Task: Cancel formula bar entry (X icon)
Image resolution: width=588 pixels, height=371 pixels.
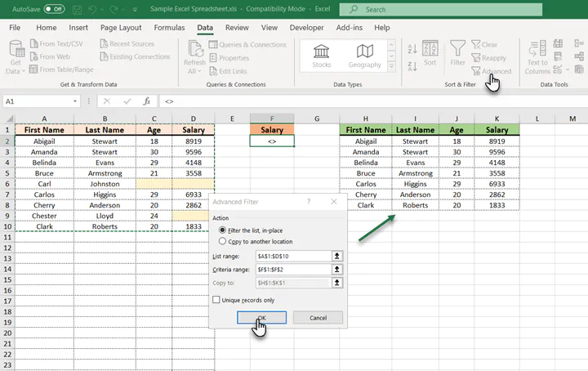Action: click(x=107, y=101)
